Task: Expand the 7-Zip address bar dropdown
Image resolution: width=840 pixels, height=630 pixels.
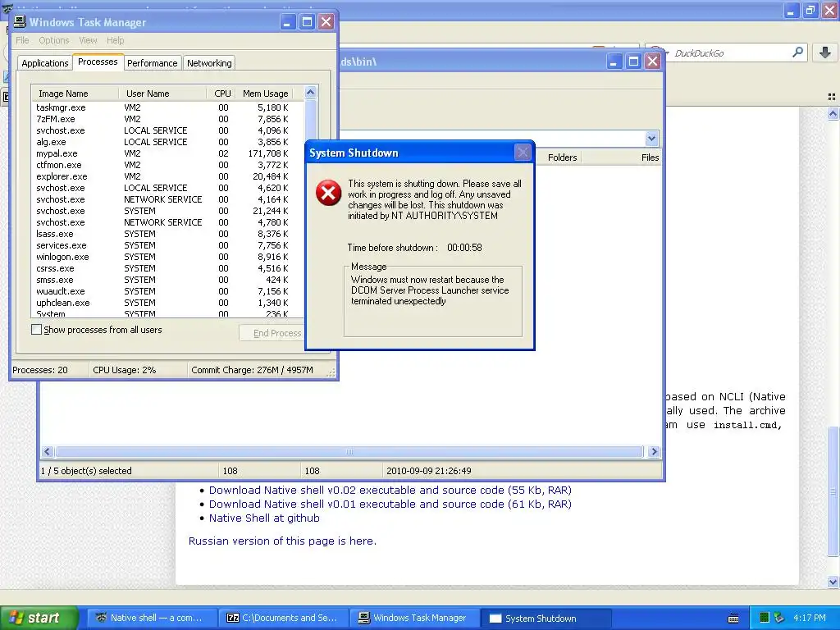Action: tap(651, 138)
